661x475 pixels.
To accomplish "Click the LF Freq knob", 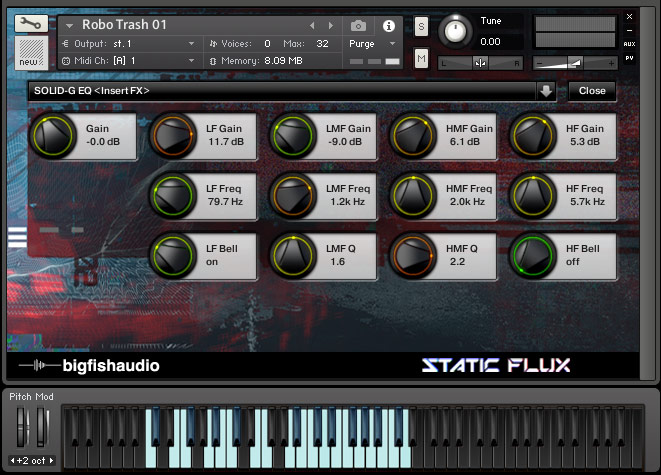I will (x=173, y=196).
